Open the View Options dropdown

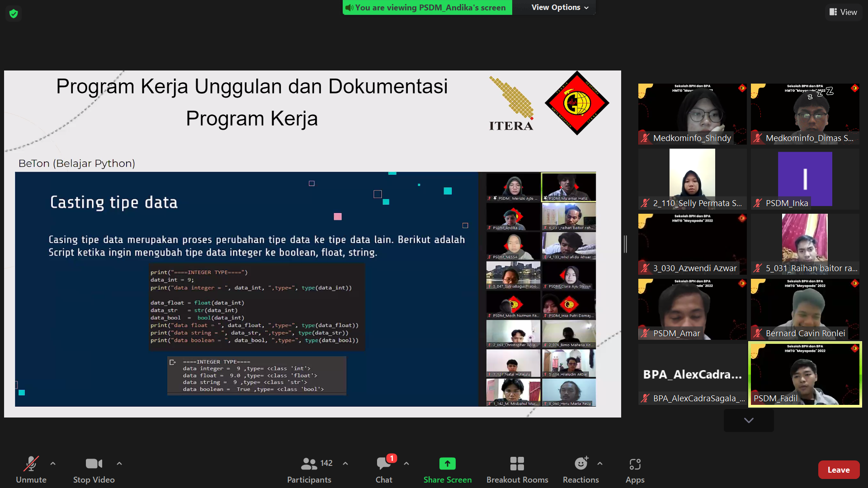(560, 7)
